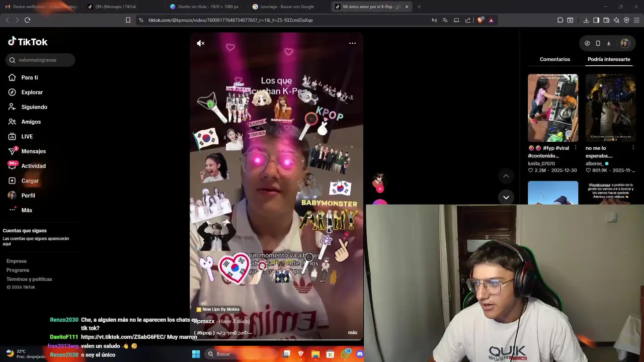Toggle the browser sidebar panel
The width and height of the screenshot is (644, 362).
pos(596,20)
